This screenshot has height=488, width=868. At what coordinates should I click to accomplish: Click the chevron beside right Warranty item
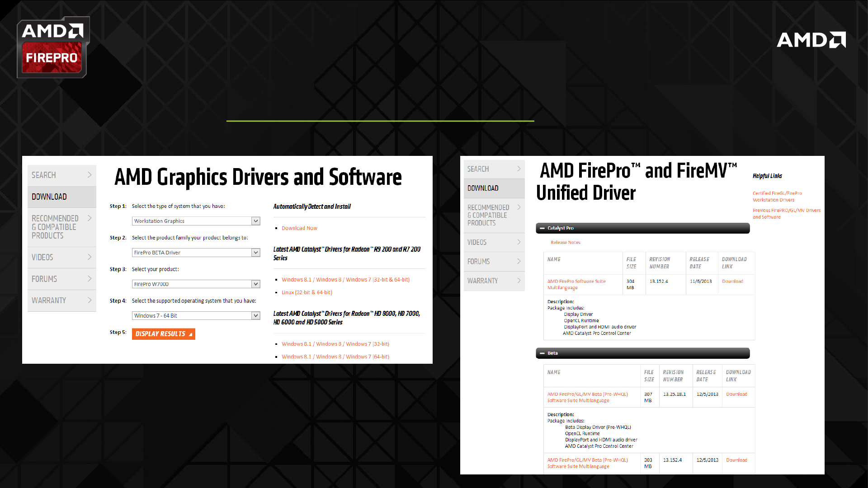point(519,281)
